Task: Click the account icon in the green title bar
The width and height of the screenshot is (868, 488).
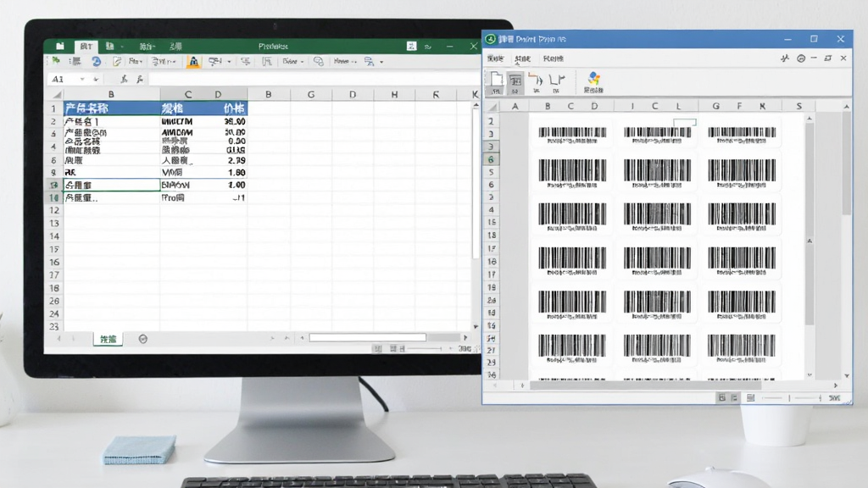Action: pyautogui.click(x=411, y=47)
